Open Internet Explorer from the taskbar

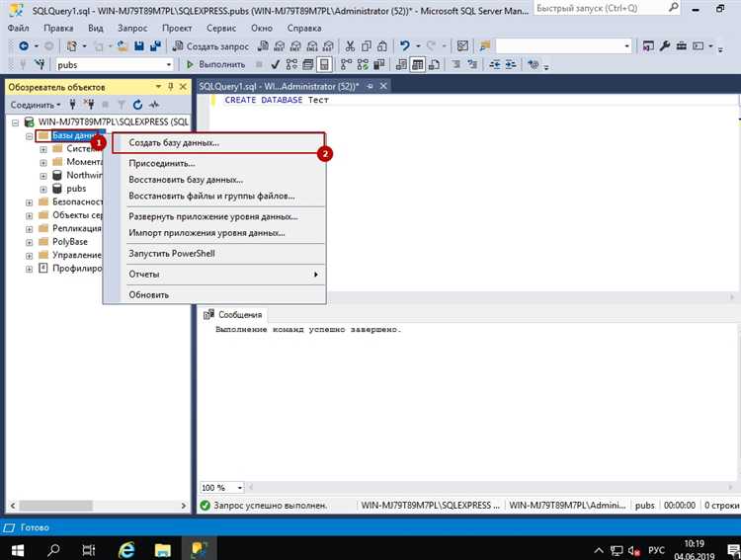click(127, 548)
